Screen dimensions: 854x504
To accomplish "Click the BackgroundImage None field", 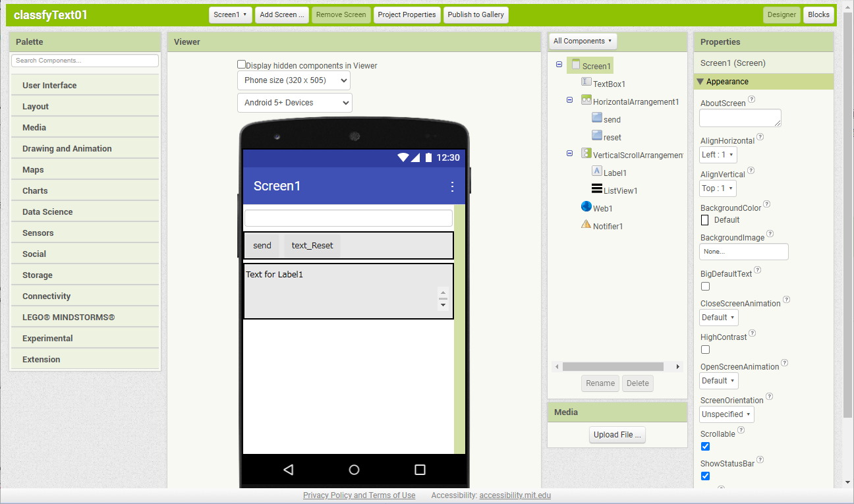I will coord(744,252).
